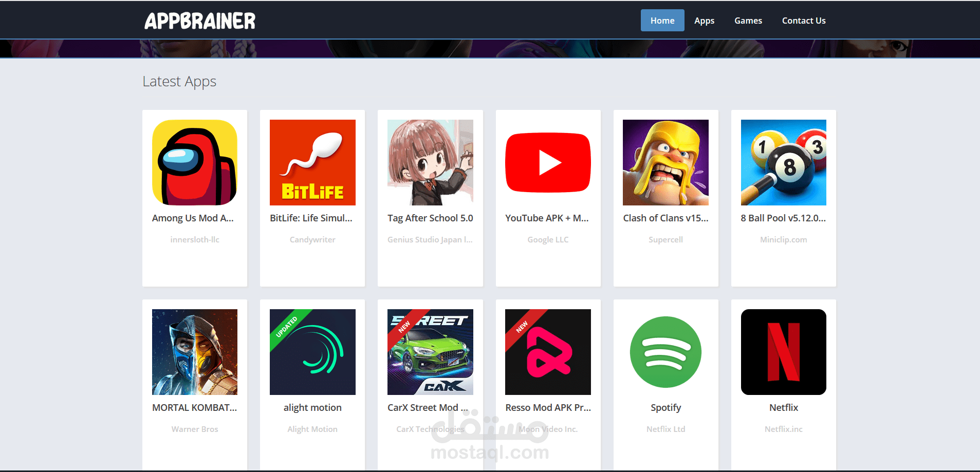Open the Resso app icon

548,352
